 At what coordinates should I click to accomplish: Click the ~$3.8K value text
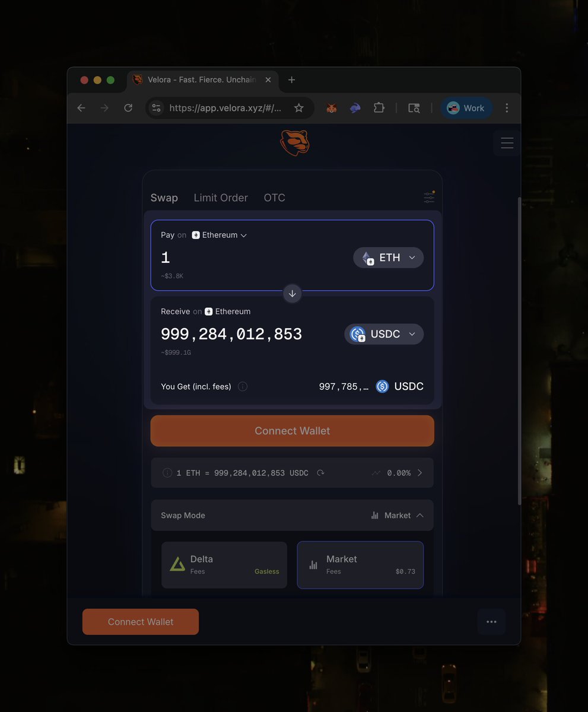(172, 276)
